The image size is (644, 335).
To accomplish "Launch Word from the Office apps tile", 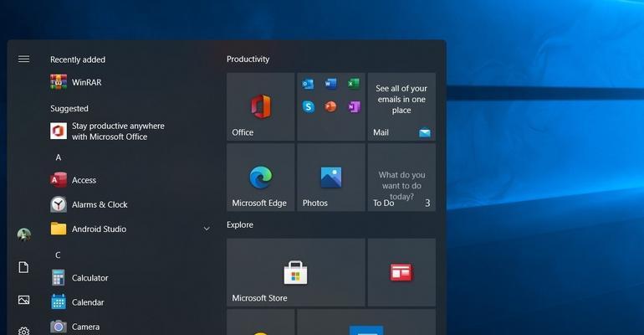I will [x=330, y=84].
